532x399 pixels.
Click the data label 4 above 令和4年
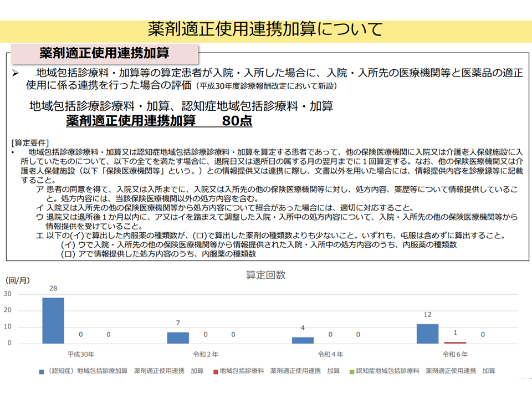click(x=303, y=328)
